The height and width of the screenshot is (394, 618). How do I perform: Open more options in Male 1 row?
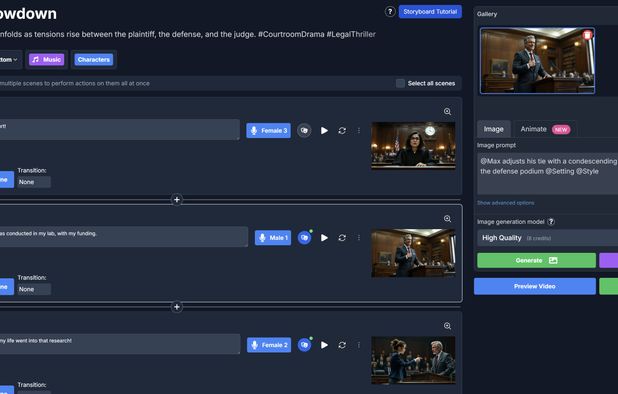tap(359, 238)
